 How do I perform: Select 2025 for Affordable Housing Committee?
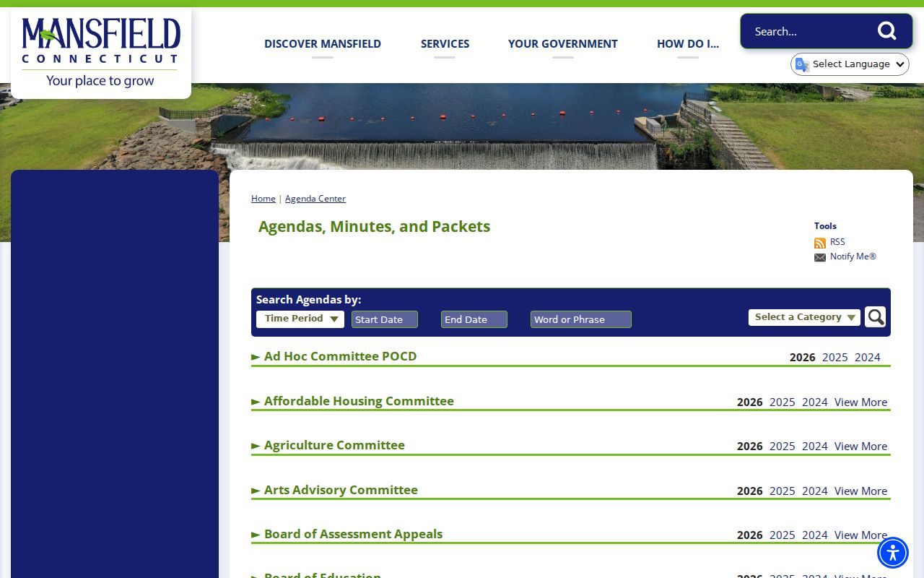coord(783,402)
